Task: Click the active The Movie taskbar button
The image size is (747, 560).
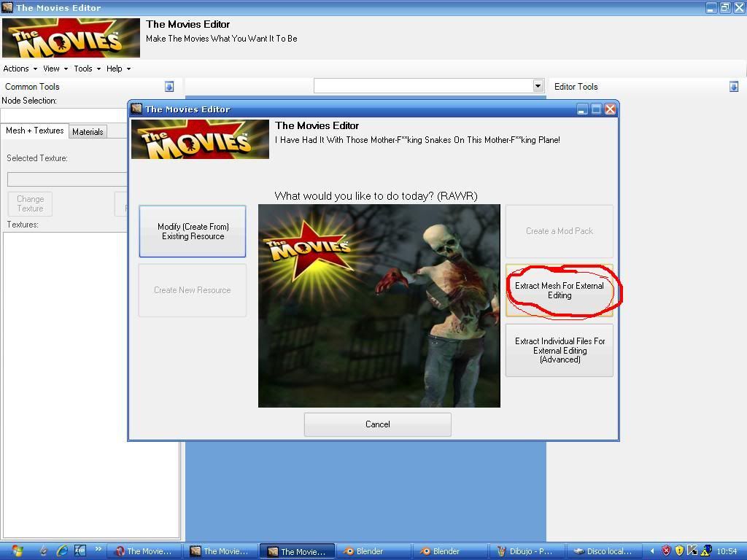Action: click(298, 551)
